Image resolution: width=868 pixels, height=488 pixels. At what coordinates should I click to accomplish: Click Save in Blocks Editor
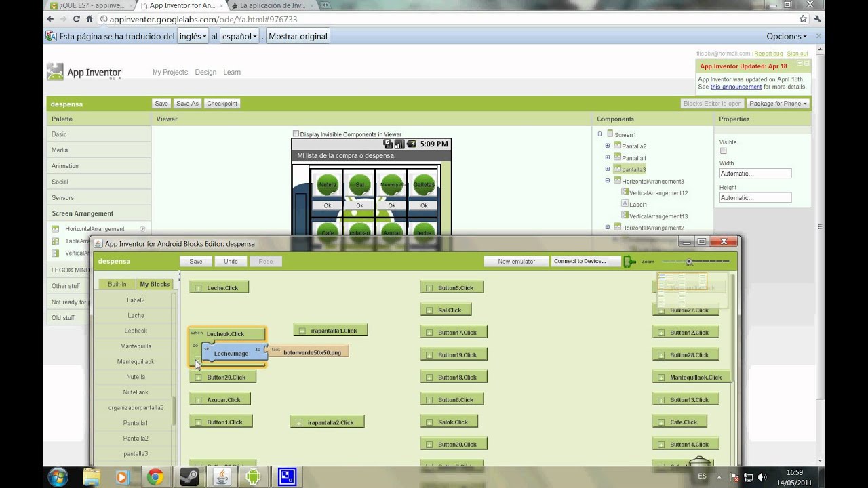(x=196, y=261)
